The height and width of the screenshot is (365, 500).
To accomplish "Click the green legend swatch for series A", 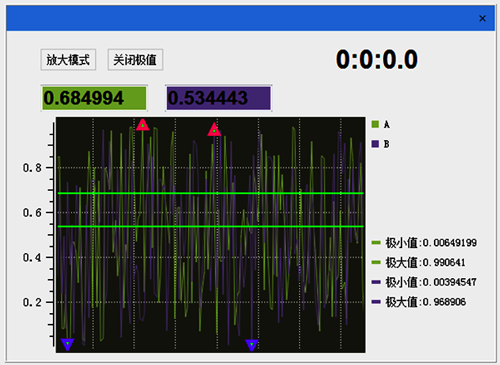I will pyautogui.click(x=375, y=124).
